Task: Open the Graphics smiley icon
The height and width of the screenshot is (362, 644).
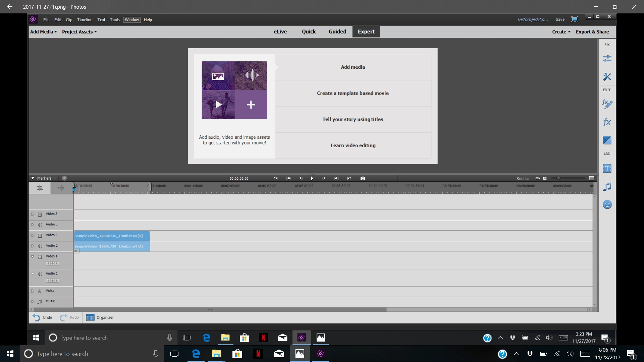Action: point(607,205)
